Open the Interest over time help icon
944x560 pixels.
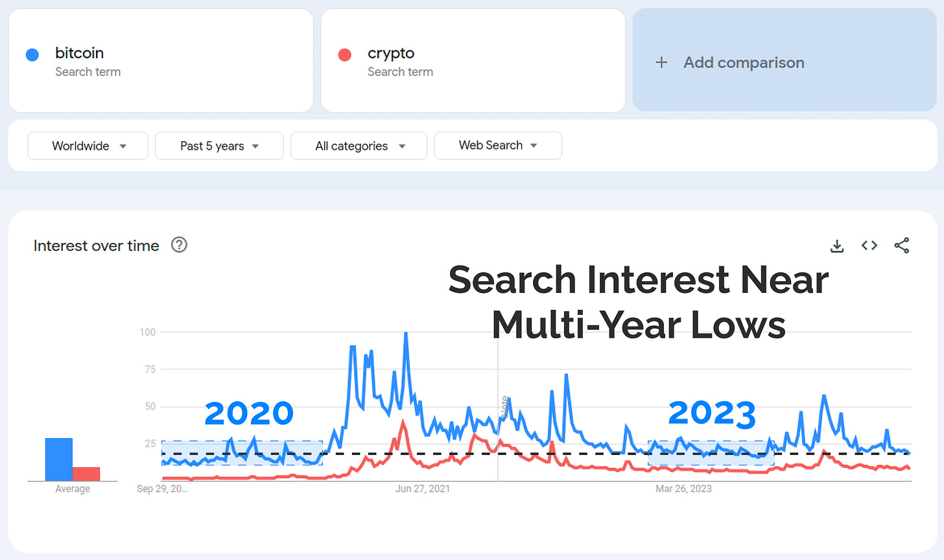pos(179,244)
